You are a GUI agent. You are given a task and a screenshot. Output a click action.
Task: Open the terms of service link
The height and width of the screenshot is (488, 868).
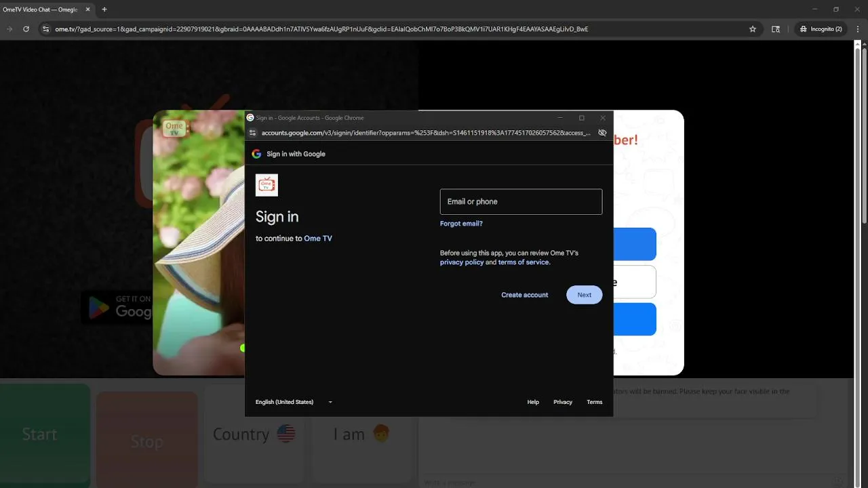524,262
